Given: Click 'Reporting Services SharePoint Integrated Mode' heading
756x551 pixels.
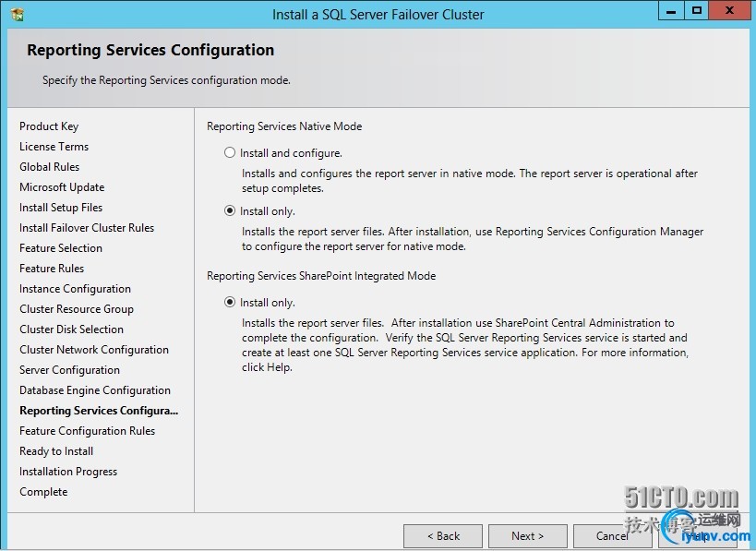Looking at the screenshot, I should pyautogui.click(x=321, y=276).
